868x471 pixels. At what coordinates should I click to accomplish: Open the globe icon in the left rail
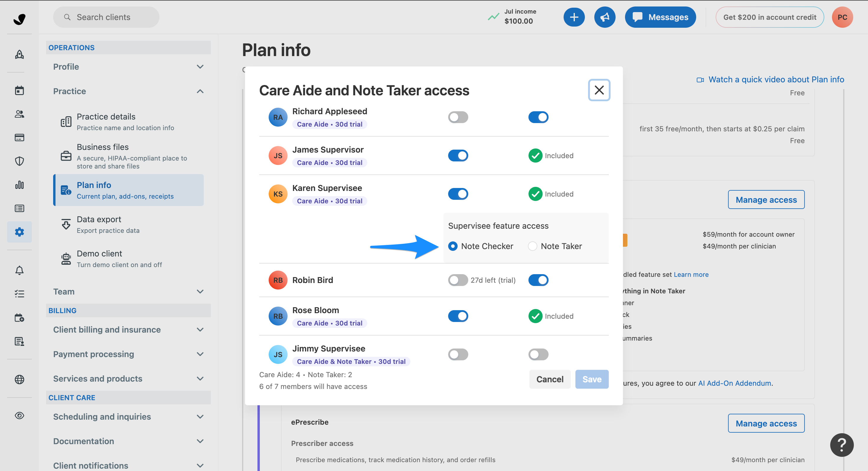tap(19, 379)
